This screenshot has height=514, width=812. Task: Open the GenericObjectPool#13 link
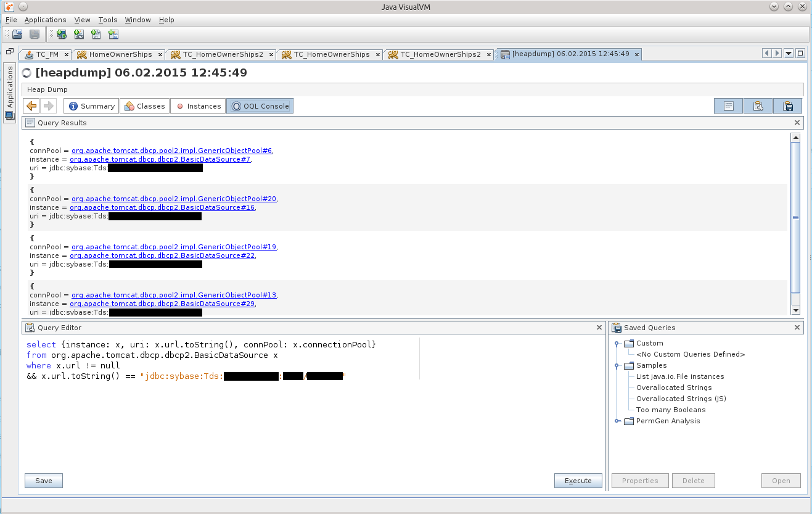click(174, 295)
